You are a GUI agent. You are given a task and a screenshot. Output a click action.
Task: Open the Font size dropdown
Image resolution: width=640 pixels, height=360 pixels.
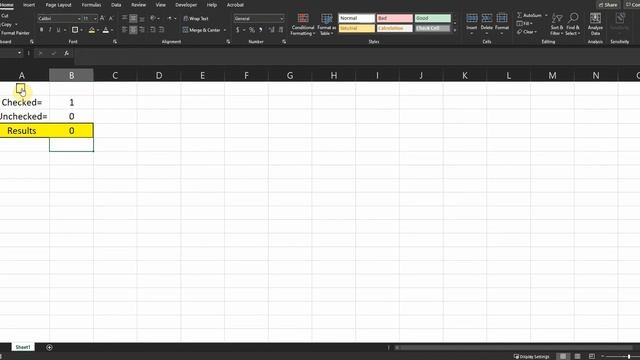[95, 19]
